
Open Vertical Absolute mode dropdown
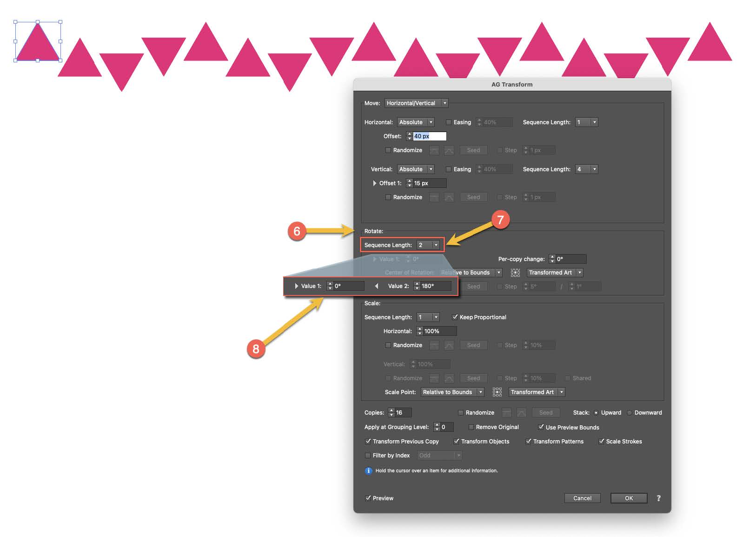click(416, 169)
